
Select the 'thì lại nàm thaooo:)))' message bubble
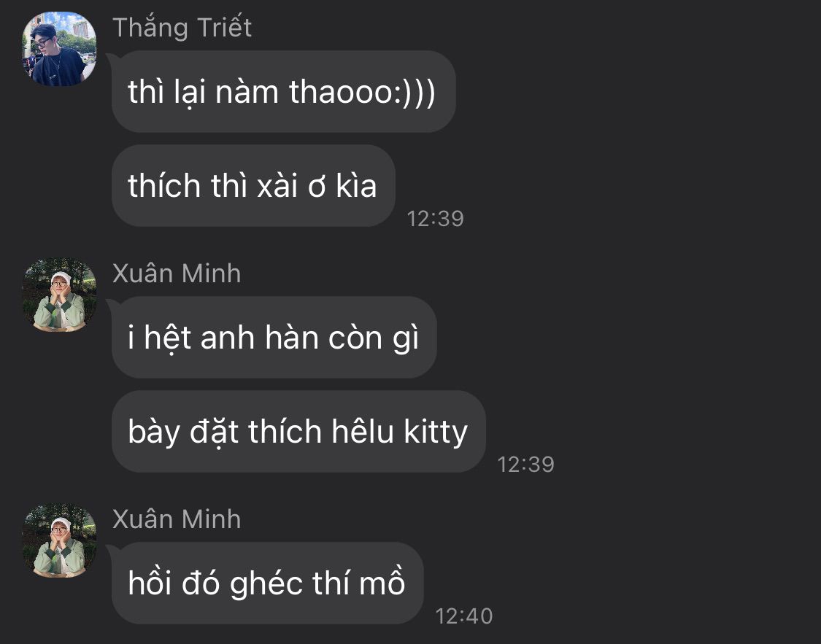click(283, 92)
